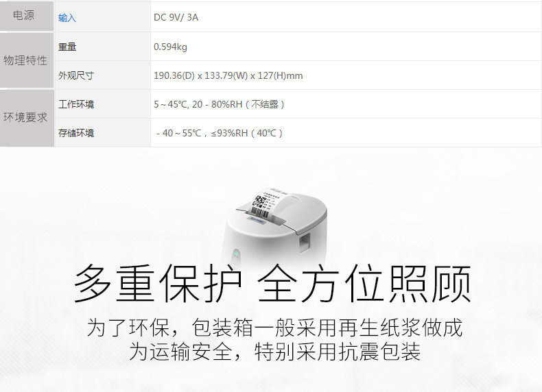542x392 pixels.
Task: Click the 为运输安全 抗震包装 text line
Action: pos(274,352)
